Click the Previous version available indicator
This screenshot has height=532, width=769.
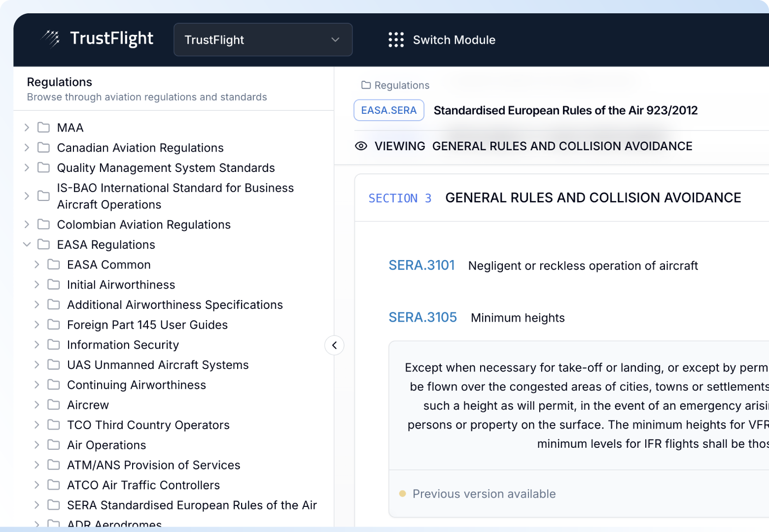[484, 494]
